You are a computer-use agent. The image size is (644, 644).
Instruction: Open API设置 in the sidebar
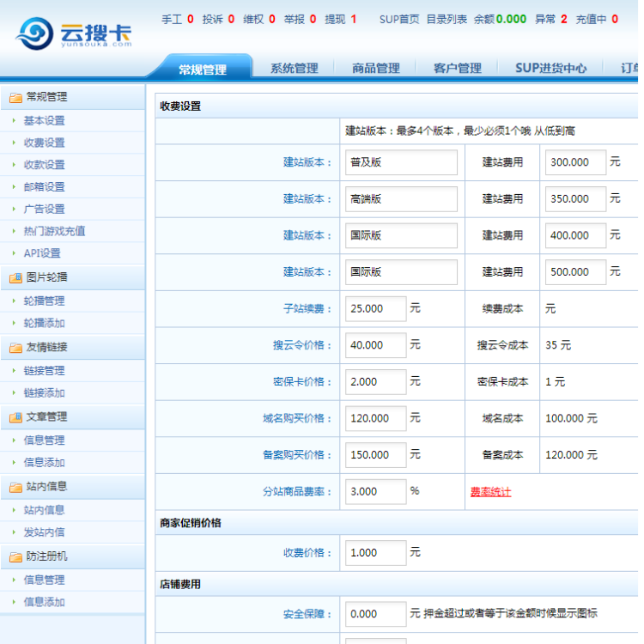pos(42,253)
